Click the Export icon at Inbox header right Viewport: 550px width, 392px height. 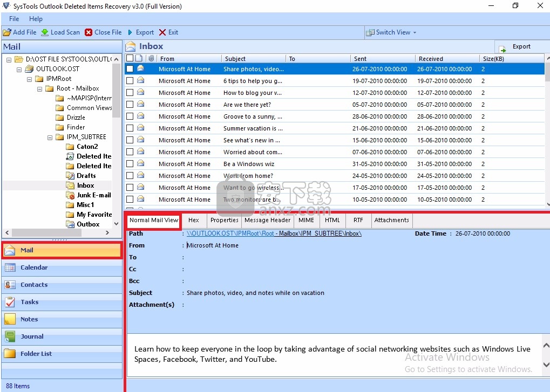[503, 49]
